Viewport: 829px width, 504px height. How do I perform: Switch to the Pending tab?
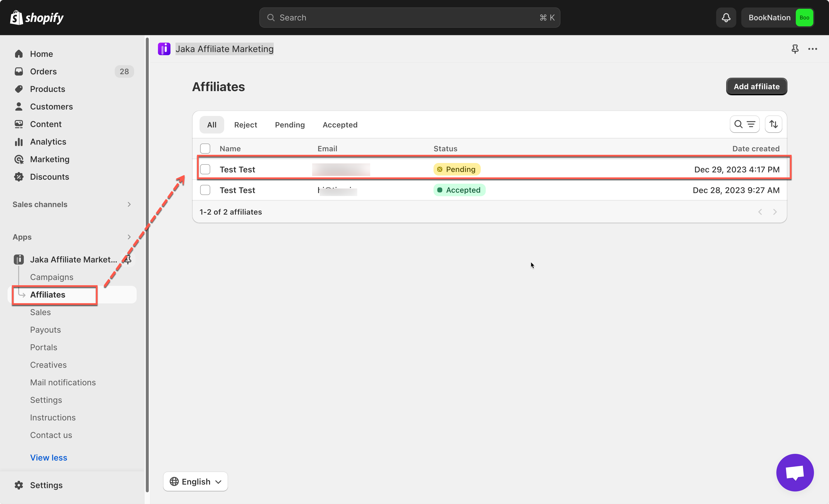[290, 125]
